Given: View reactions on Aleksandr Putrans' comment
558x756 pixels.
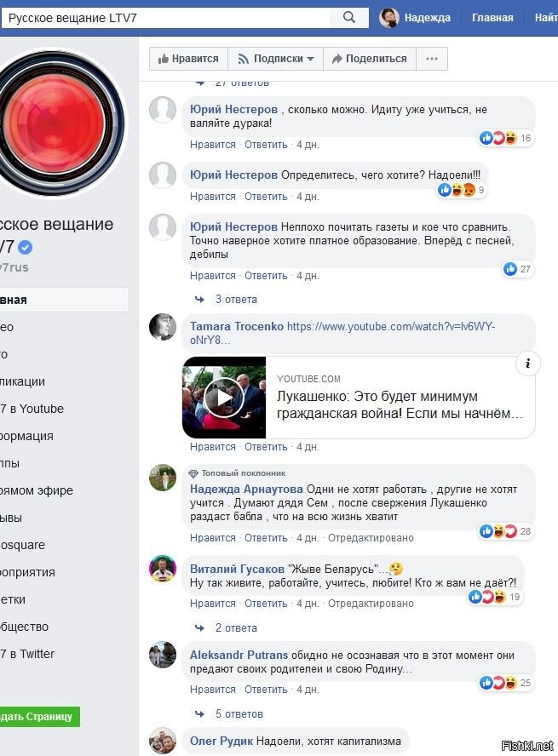Looking at the screenshot, I should (x=505, y=683).
